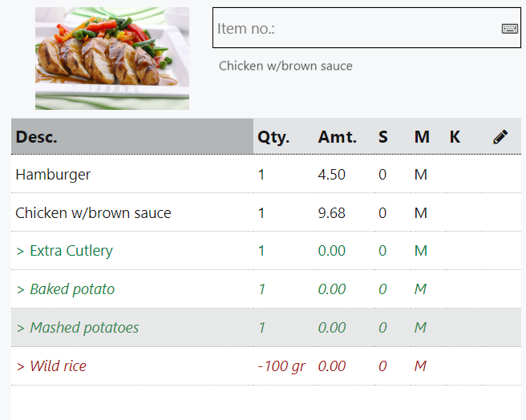This screenshot has width=526, height=420.
Task: Click the Desc. column header
Action: [37, 137]
